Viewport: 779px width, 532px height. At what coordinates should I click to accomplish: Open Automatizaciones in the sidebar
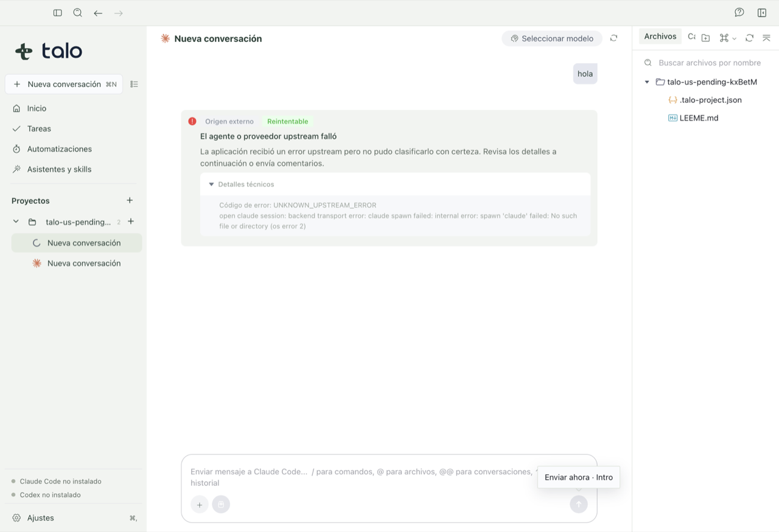click(73, 149)
